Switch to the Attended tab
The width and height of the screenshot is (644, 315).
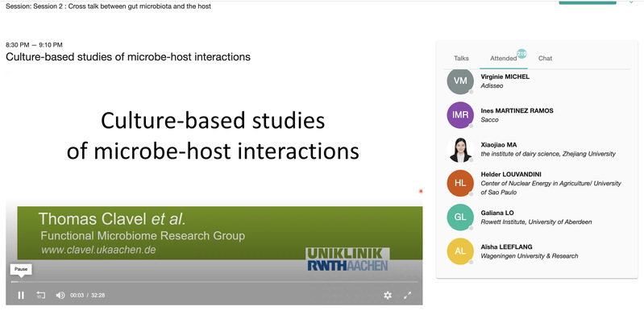coord(503,58)
